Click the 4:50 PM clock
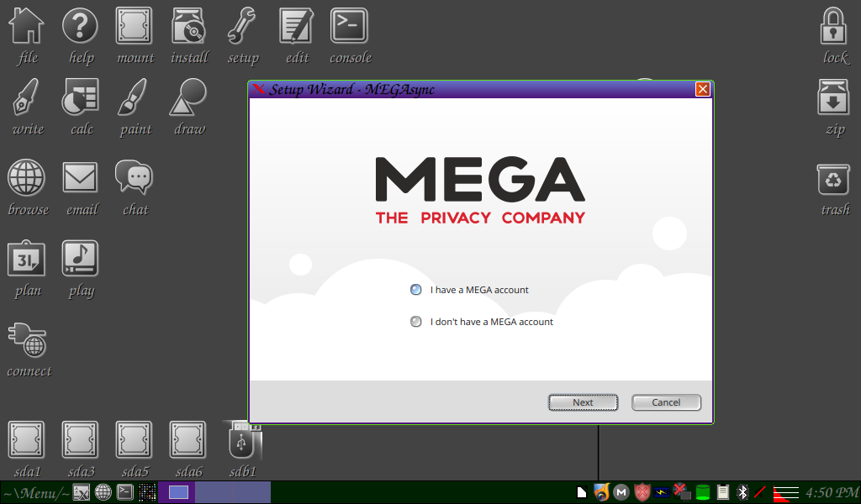This screenshot has height=504, width=861. [x=832, y=492]
